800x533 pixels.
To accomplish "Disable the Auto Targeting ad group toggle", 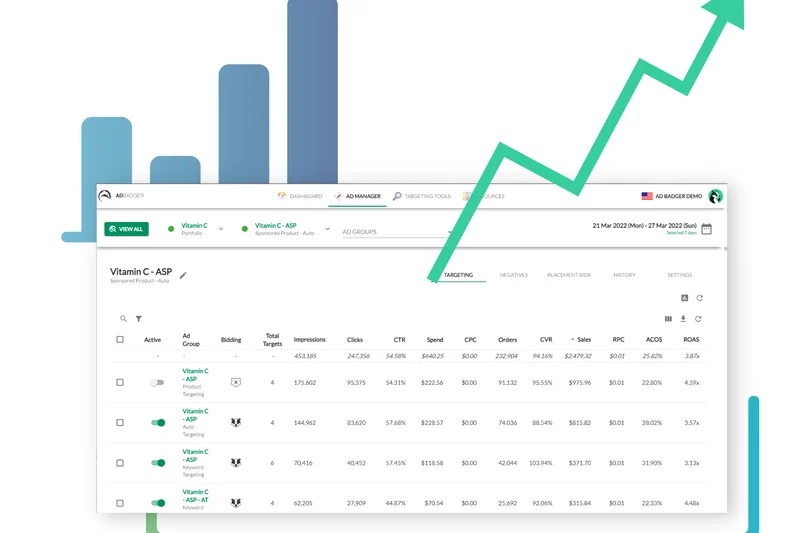I will tap(158, 422).
